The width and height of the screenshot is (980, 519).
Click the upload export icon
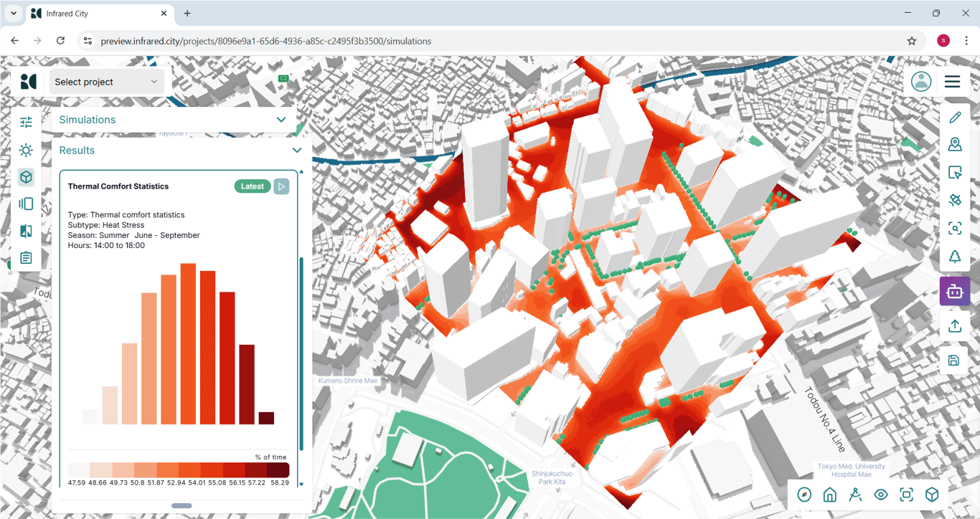click(x=955, y=326)
